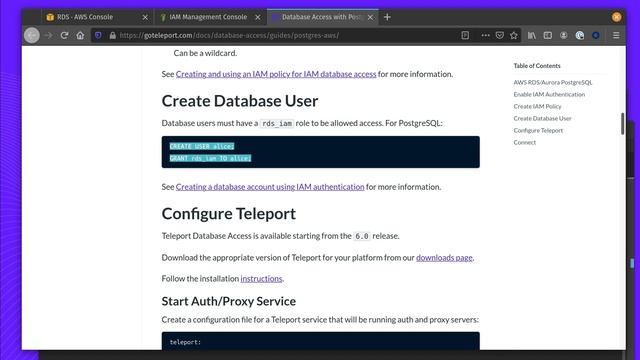This screenshot has width=640, height=360.
Task: Jump to AWS RDS/Aurora PostgreSQL section
Action: tap(553, 82)
